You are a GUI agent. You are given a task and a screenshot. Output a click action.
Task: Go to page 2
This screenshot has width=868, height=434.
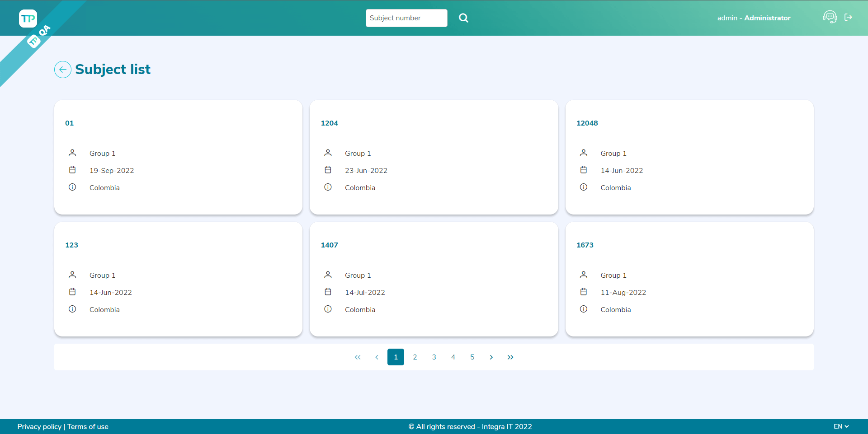[415, 357]
